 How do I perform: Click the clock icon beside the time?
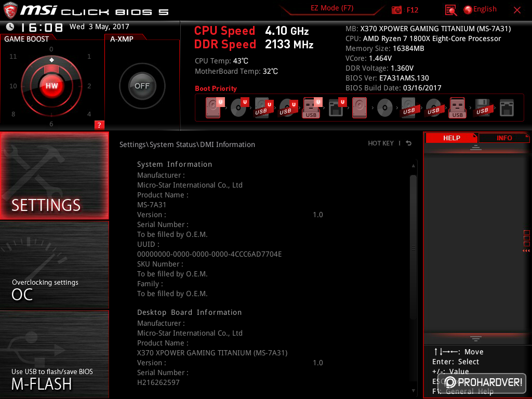(10, 26)
